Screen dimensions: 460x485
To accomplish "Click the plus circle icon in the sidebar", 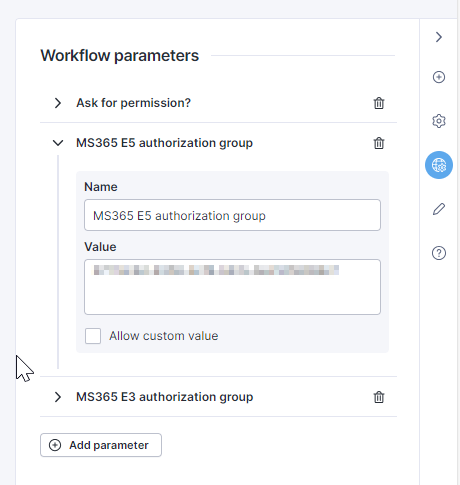I will (x=439, y=77).
